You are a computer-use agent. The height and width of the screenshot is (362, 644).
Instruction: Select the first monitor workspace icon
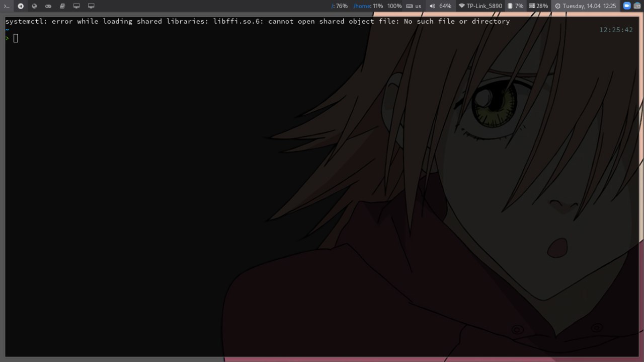pyautogui.click(x=76, y=6)
